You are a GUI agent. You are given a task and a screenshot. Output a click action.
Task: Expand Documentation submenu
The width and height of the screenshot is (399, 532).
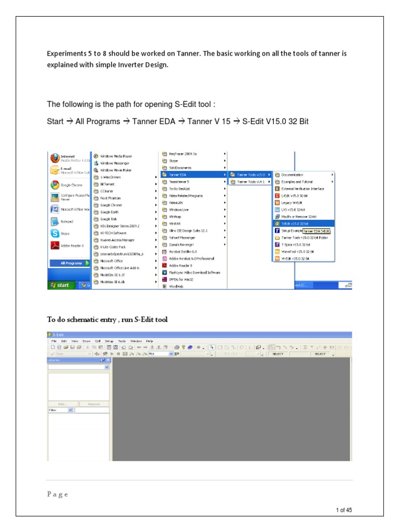pyautogui.click(x=303, y=175)
